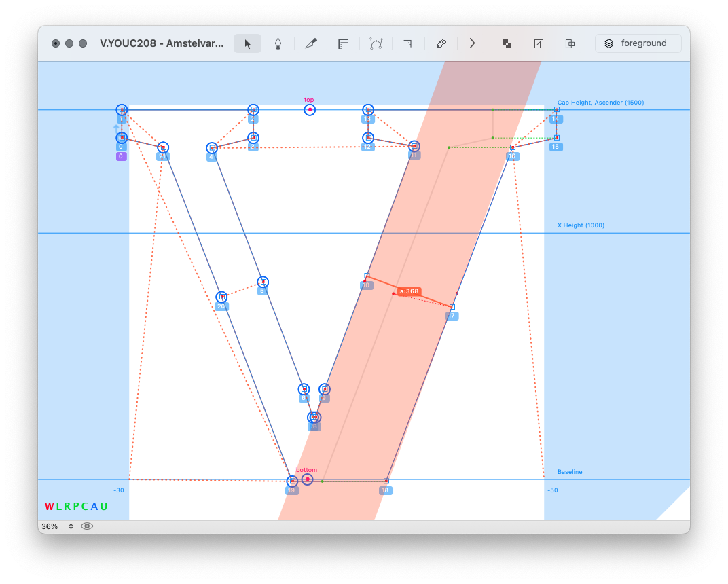This screenshot has height=584, width=728.
Task: Open the foreground layer dropdown
Action: pos(638,43)
